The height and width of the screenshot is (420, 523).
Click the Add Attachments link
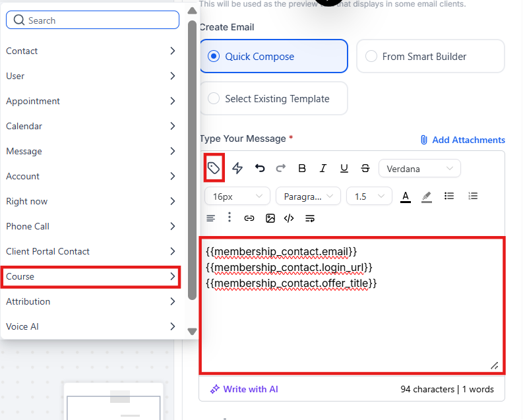tap(462, 140)
